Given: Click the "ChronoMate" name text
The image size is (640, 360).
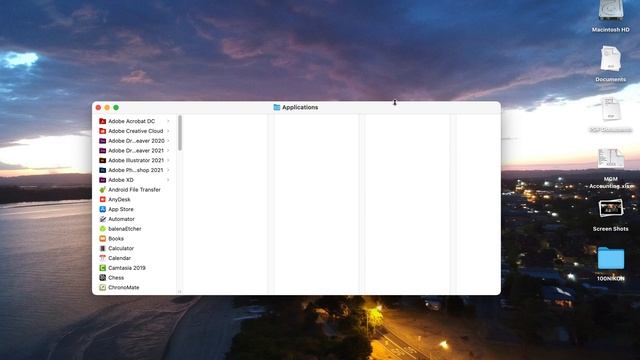Looking at the screenshot, I should [124, 288].
